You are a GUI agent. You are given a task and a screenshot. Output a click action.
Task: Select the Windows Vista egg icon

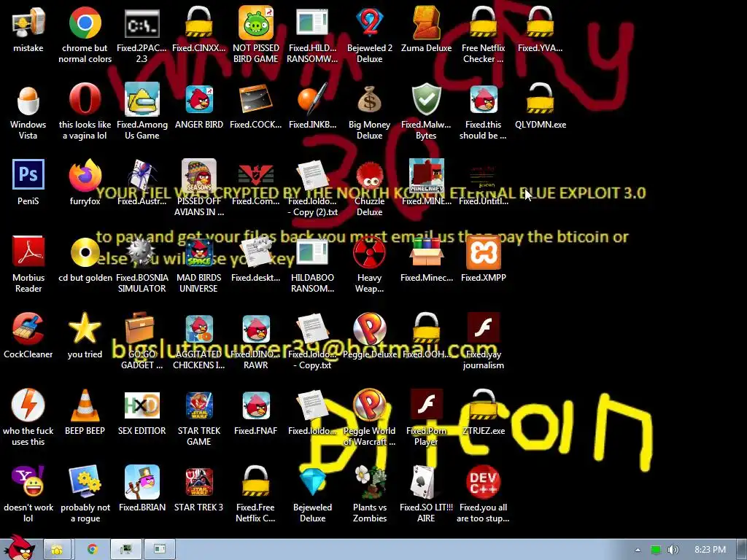point(28,99)
